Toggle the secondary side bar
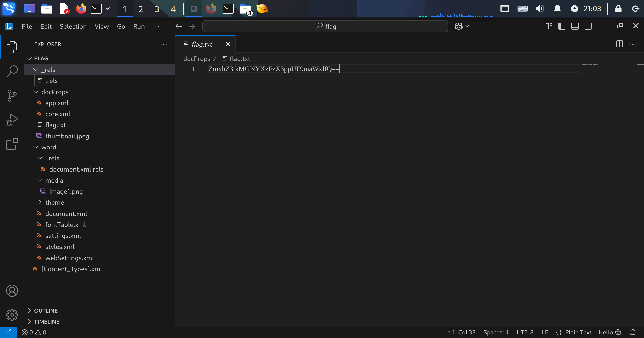Screen dimensions: 644x338 (x=588, y=26)
